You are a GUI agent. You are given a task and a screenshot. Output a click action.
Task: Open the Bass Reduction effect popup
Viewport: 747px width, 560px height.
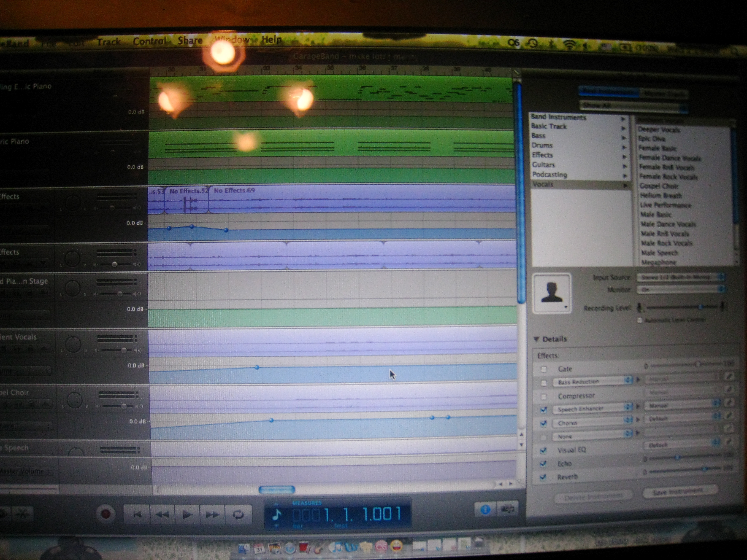point(592,381)
